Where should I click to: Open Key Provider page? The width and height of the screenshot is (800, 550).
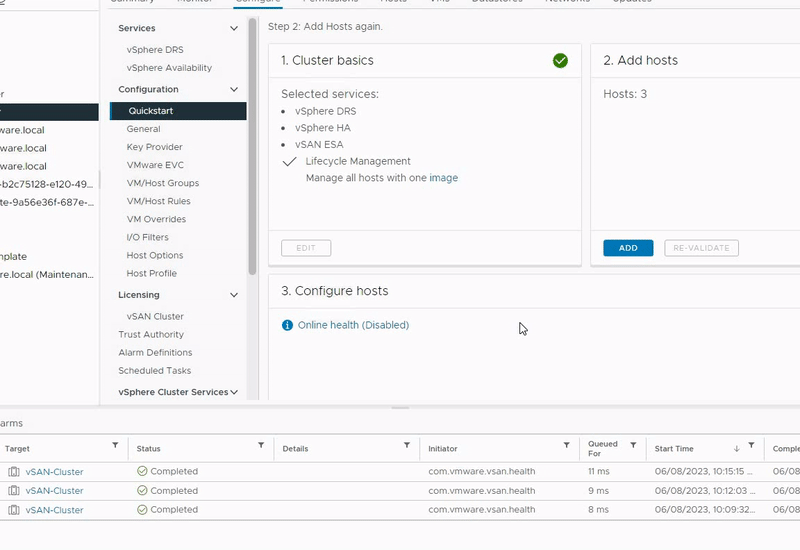pyautogui.click(x=155, y=147)
